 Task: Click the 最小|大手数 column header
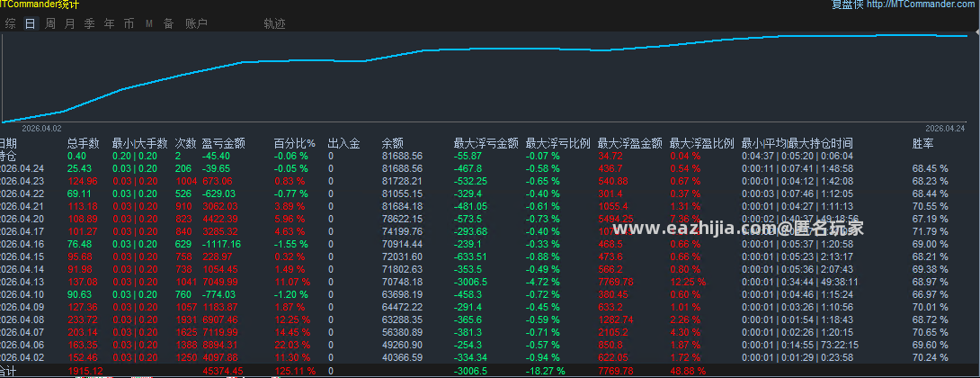click(140, 143)
